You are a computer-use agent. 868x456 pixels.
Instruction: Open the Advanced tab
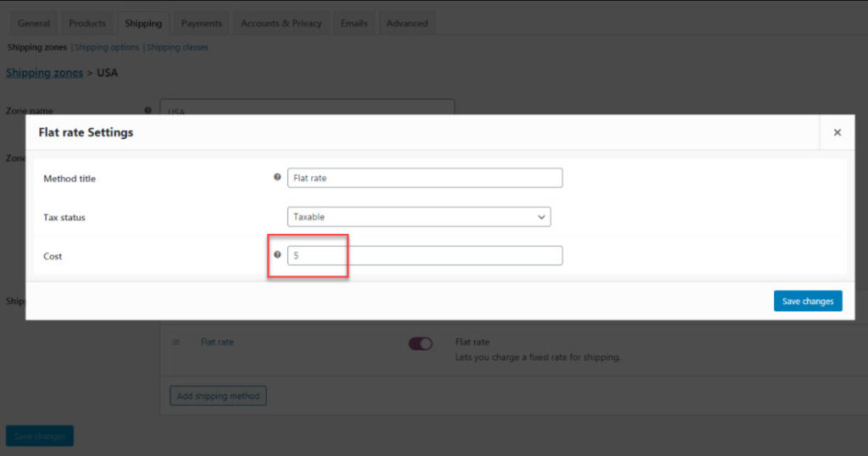tap(407, 23)
